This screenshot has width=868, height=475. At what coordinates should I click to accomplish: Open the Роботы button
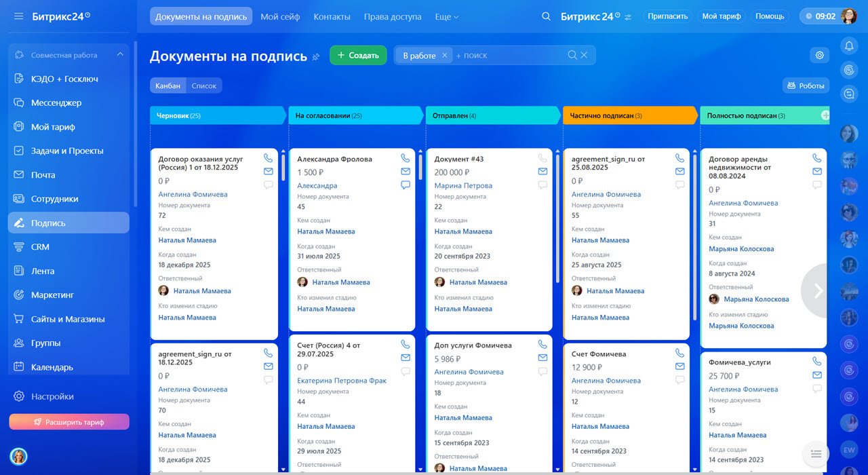[x=806, y=85]
